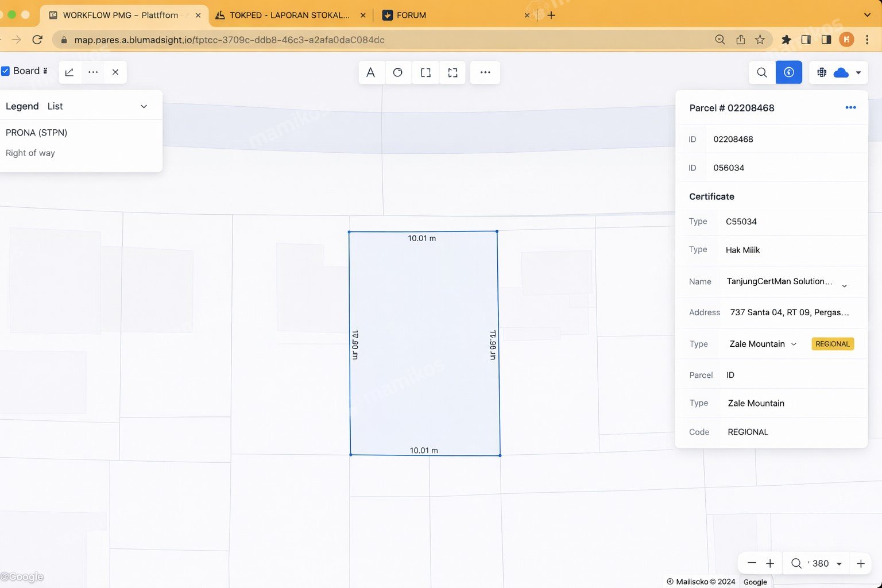
Task: Open Board drag handle menu
Action: 45,71
